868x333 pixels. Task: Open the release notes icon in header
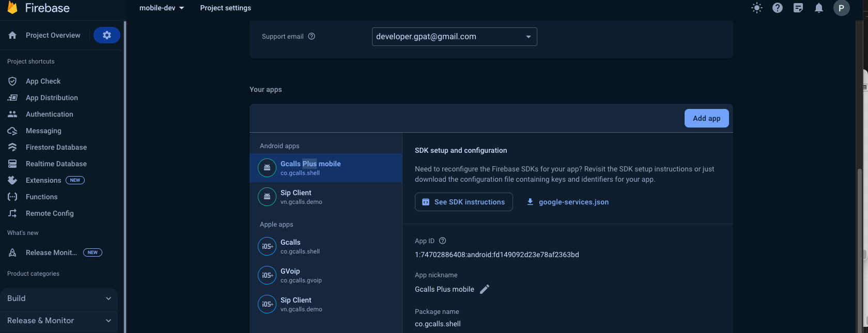(798, 8)
